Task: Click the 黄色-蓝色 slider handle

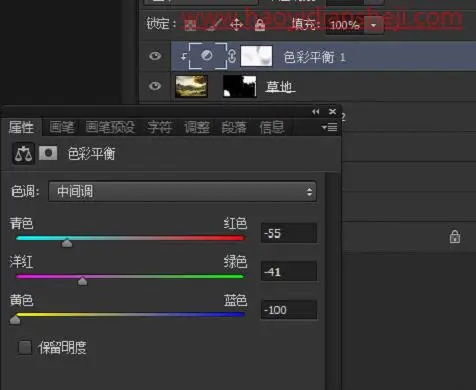Action: (x=15, y=319)
